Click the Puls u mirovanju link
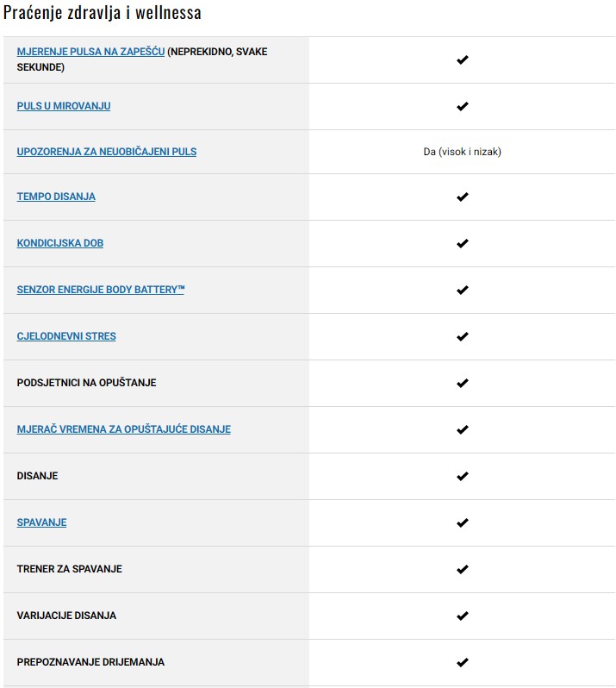This screenshot has width=616, height=688. click(x=64, y=106)
